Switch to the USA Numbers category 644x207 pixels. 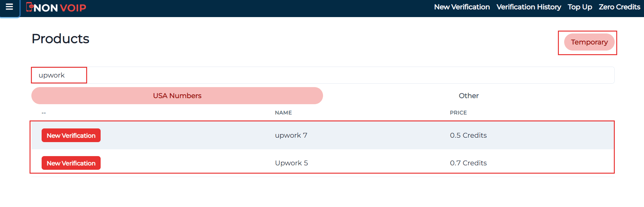[177, 96]
